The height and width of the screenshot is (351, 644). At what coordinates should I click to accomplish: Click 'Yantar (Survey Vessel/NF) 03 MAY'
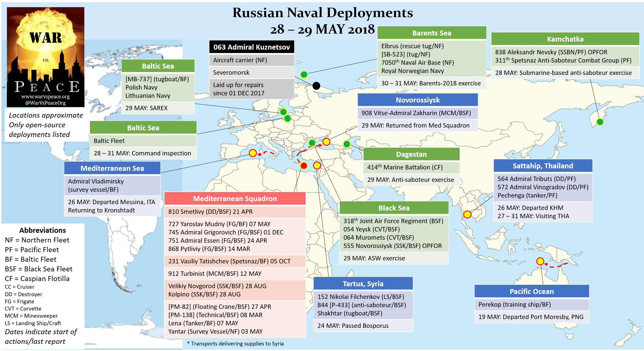pos(215,331)
